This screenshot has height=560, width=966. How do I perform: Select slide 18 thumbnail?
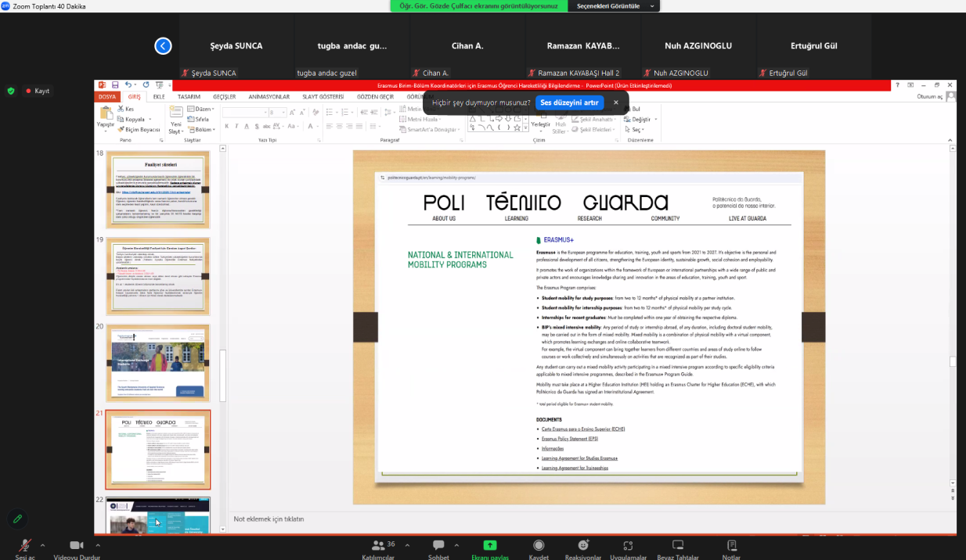tap(158, 190)
